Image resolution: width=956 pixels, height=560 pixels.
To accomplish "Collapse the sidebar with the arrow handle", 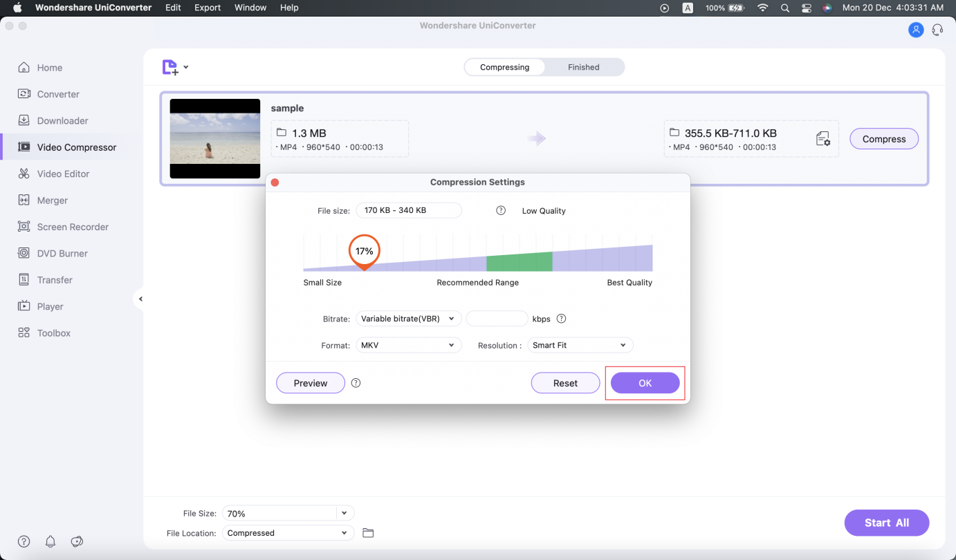I will coord(140,299).
